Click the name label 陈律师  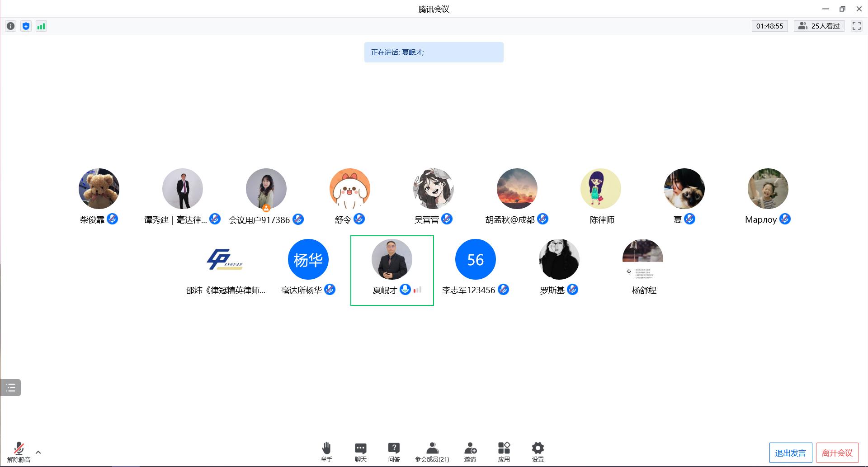click(x=602, y=220)
